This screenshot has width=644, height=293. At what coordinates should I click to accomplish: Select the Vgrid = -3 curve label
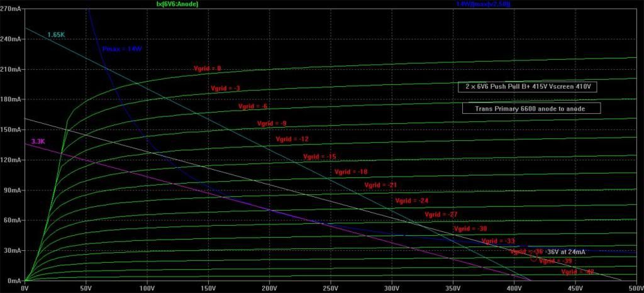pyautogui.click(x=225, y=88)
